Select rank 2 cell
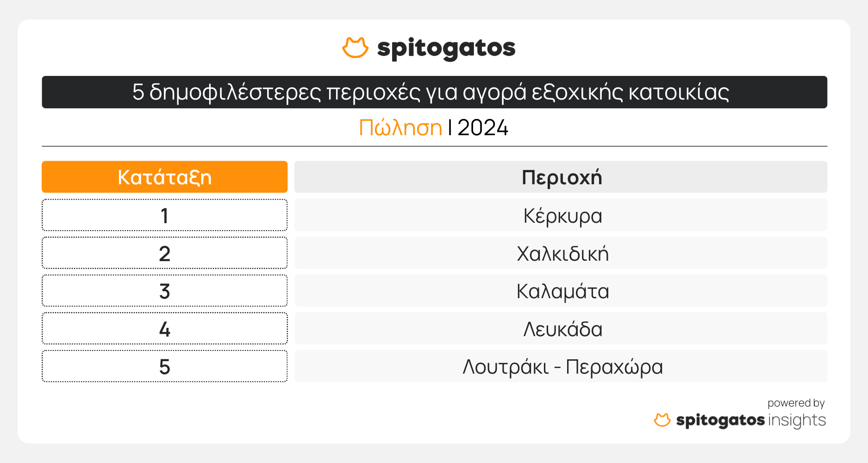 164,253
